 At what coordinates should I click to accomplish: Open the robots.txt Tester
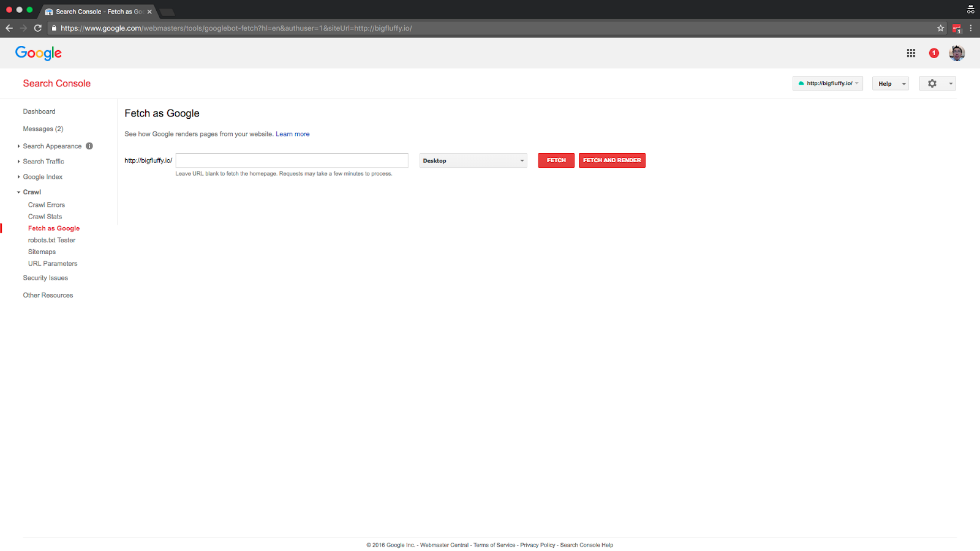[52, 240]
